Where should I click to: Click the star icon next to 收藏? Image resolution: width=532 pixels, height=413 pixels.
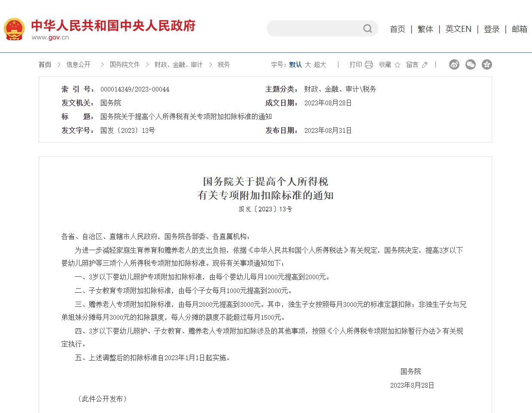tap(397, 65)
